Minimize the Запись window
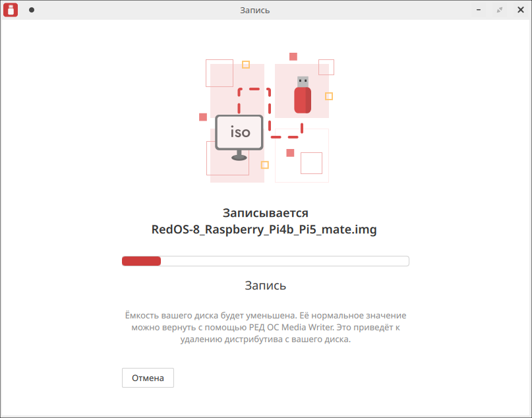Viewport: 532px width, 418px height. tap(479, 10)
